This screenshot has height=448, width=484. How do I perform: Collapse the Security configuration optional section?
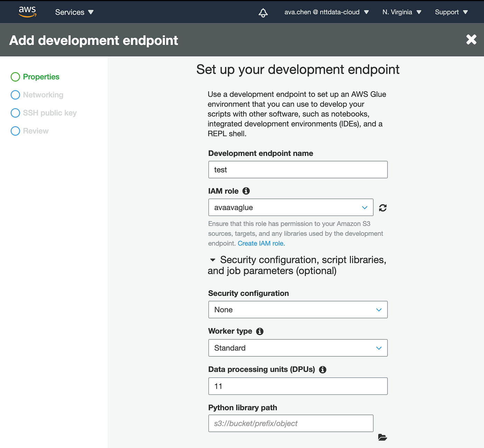tap(212, 260)
